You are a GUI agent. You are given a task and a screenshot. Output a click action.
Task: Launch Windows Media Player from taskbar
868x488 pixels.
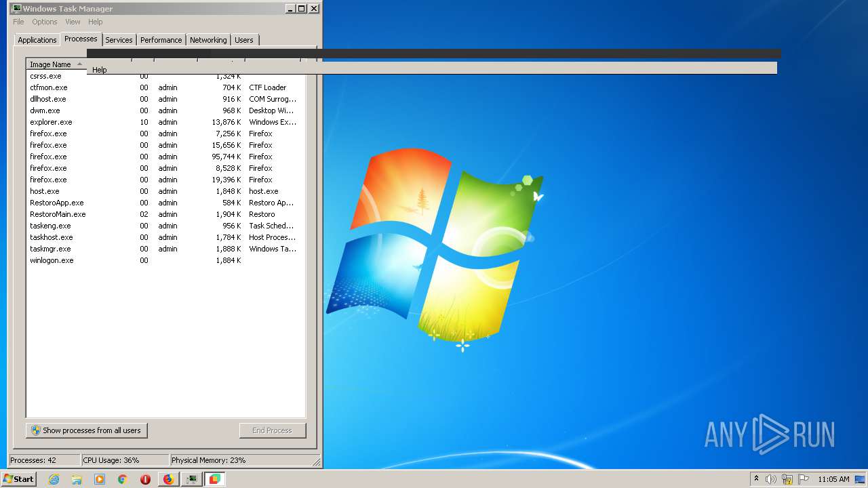[x=100, y=479]
